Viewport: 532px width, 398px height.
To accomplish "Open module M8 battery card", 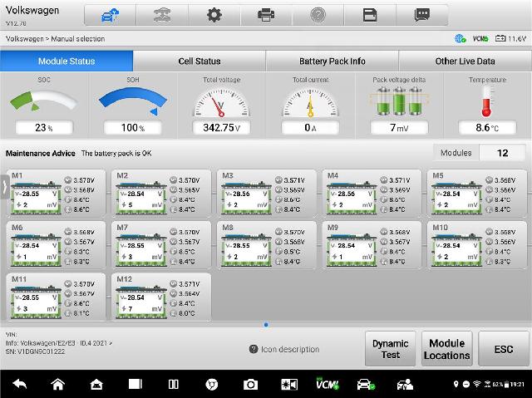I will coord(266,245).
